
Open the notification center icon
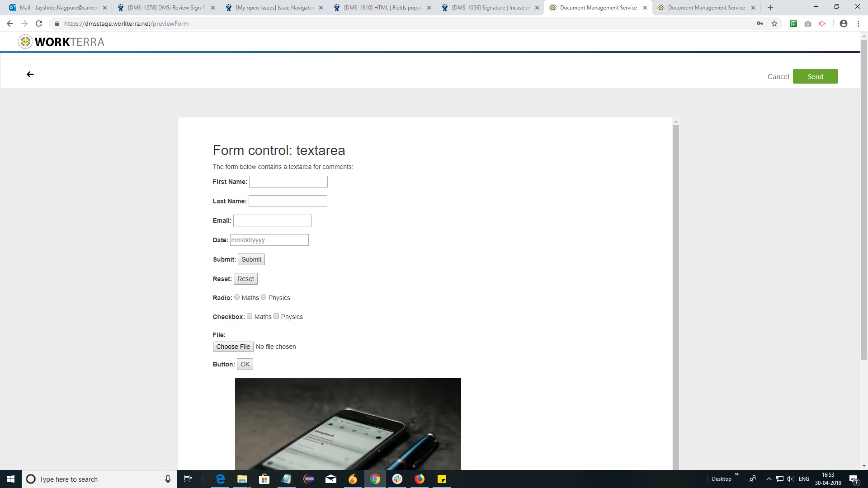point(854,479)
